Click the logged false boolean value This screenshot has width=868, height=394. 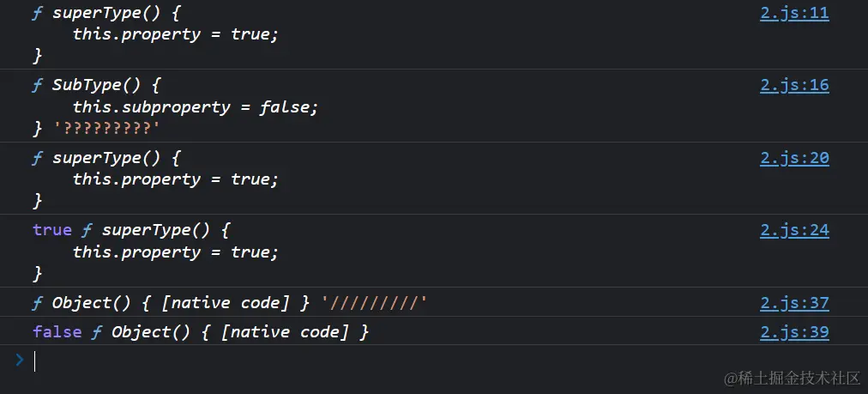57,332
